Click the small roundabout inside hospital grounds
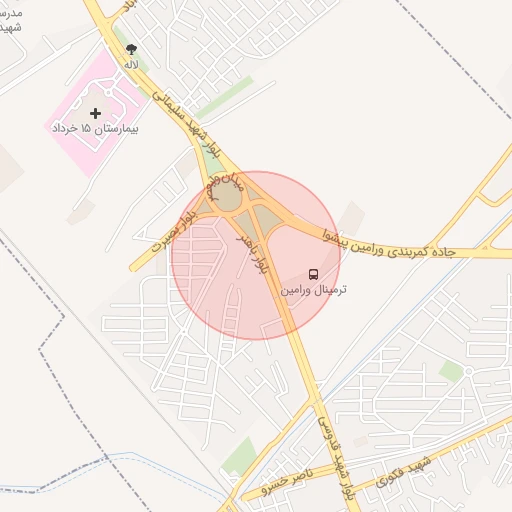 tap(108, 92)
